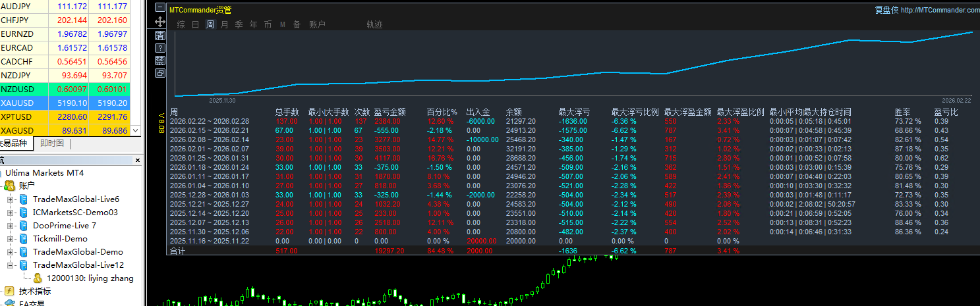The width and height of the screenshot is (980, 306).
Task: Switch to the 月 monthly tab
Action: [x=225, y=24]
